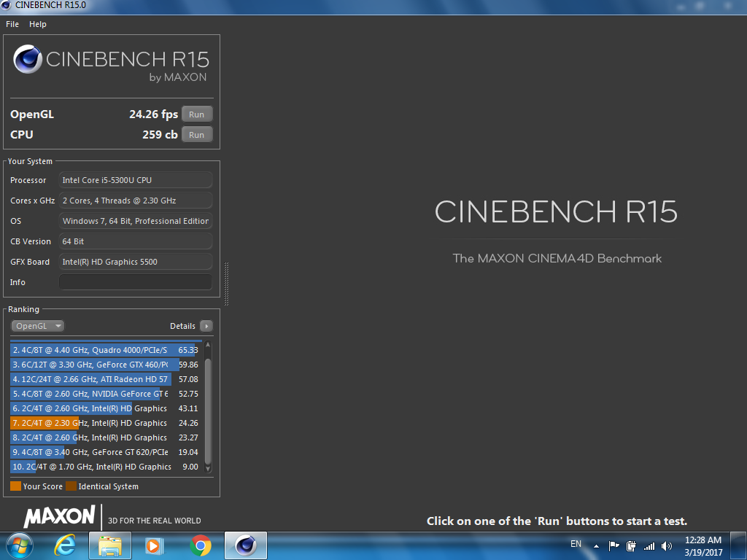
Task: Click the power battery tray icon
Action: tap(631, 546)
